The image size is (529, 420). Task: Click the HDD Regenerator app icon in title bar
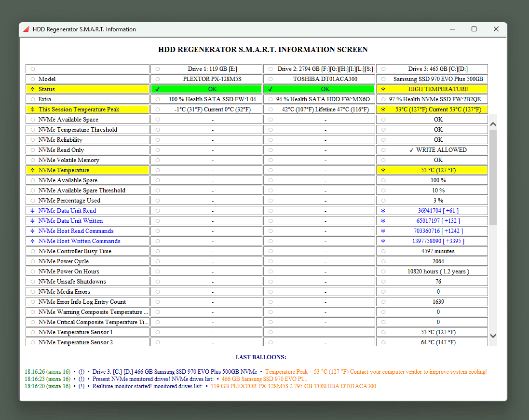pos(27,29)
